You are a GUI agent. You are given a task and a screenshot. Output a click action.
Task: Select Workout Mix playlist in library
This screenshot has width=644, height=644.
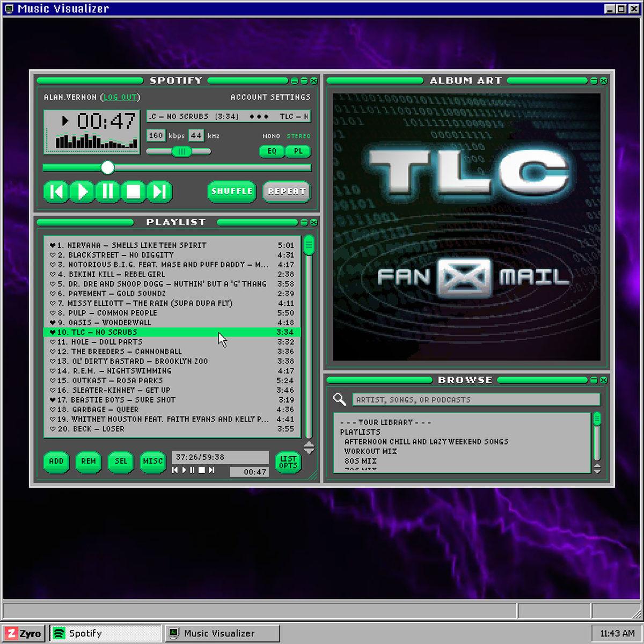point(371,451)
